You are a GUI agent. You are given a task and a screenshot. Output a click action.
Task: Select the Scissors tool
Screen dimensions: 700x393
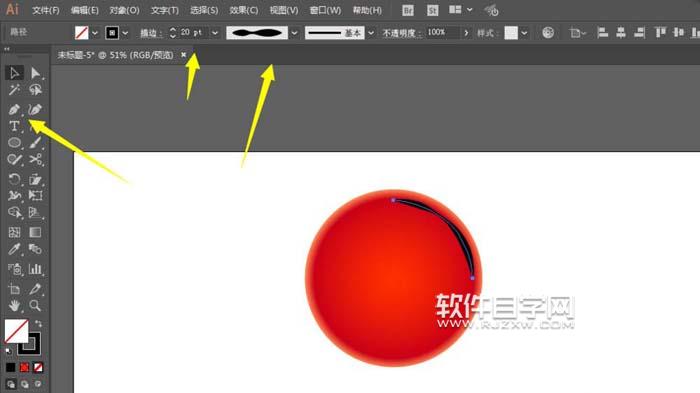pyautogui.click(x=35, y=160)
